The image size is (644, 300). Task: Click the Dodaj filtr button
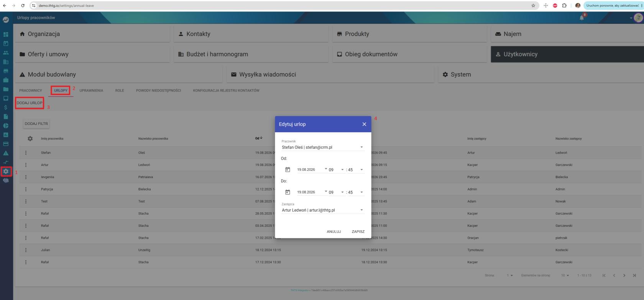[36, 124]
